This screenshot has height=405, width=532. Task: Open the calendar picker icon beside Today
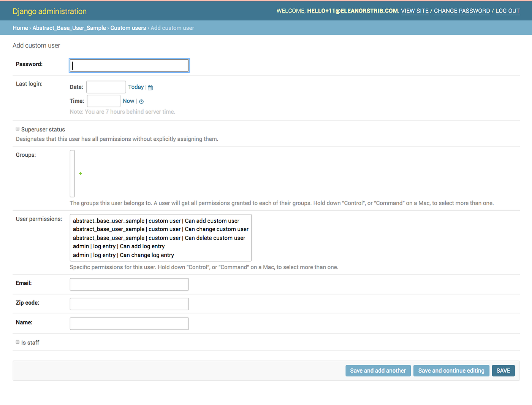coord(150,87)
